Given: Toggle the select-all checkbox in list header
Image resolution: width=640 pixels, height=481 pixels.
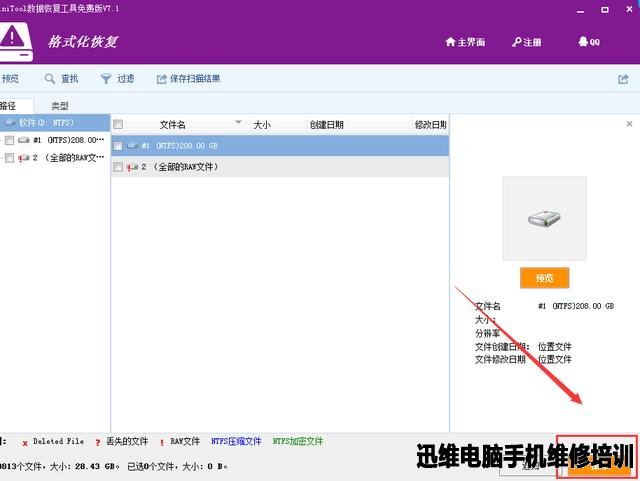Looking at the screenshot, I should click(x=118, y=124).
